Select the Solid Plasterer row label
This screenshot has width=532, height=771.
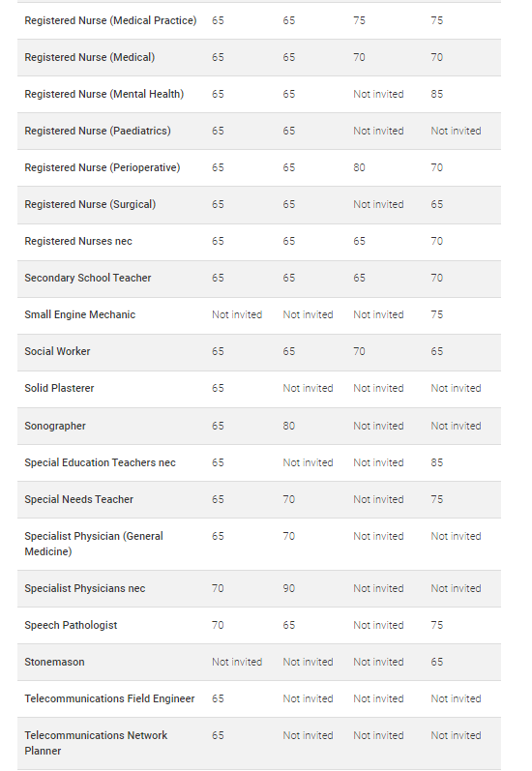(60, 389)
